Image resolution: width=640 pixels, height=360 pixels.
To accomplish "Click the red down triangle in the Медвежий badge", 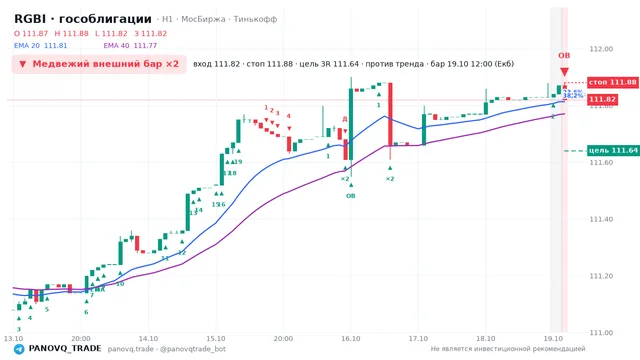I will (22, 64).
